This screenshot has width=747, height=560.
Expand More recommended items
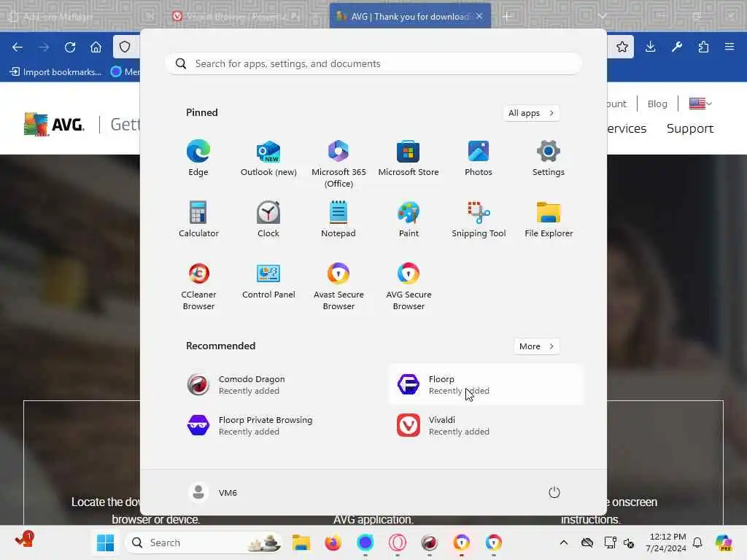click(537, 346)
